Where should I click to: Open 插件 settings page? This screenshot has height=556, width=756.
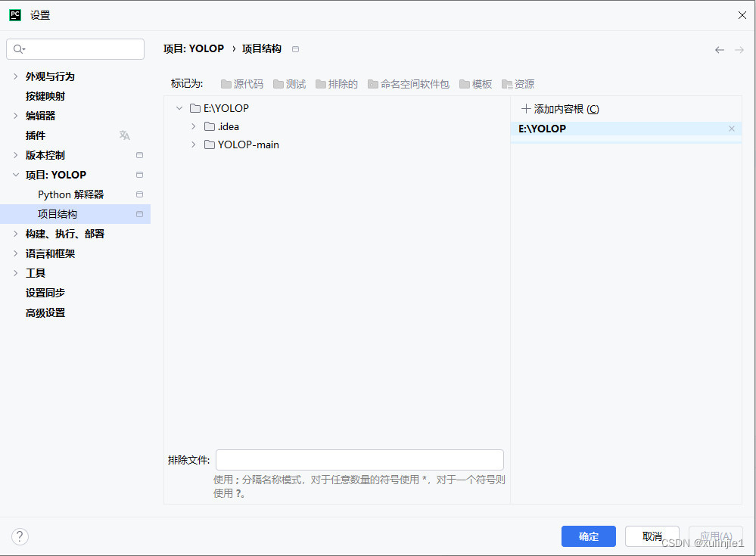(36, 135)
